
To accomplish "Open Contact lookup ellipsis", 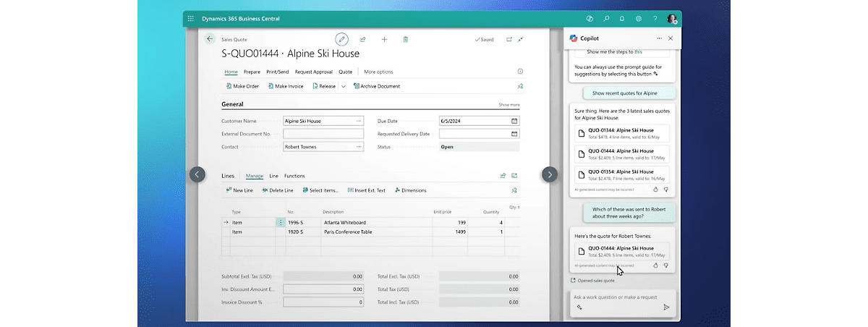I will 359,147.
